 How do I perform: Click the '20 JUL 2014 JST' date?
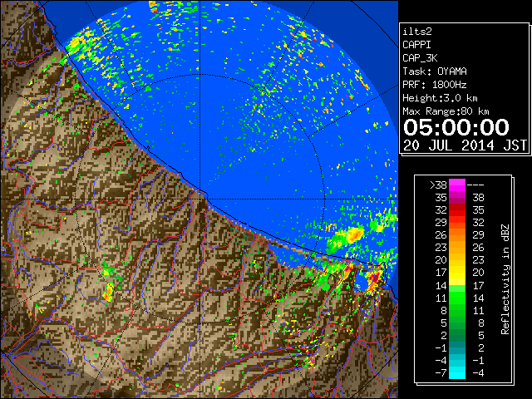tap(465, 145)
